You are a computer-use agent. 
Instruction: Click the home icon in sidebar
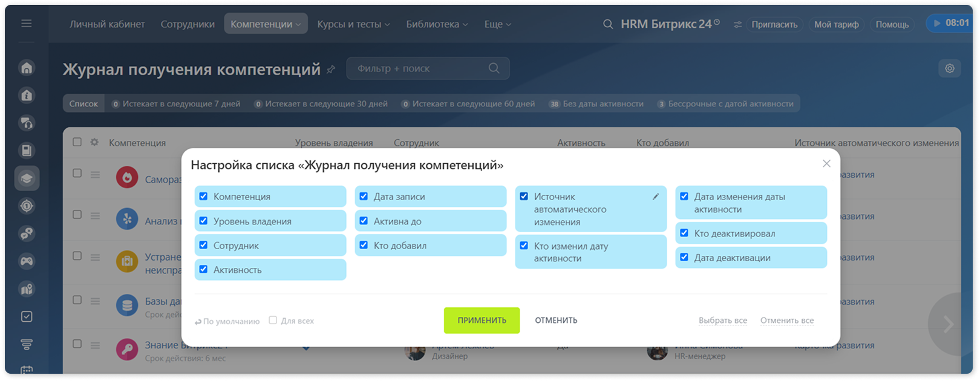point(27,68)
